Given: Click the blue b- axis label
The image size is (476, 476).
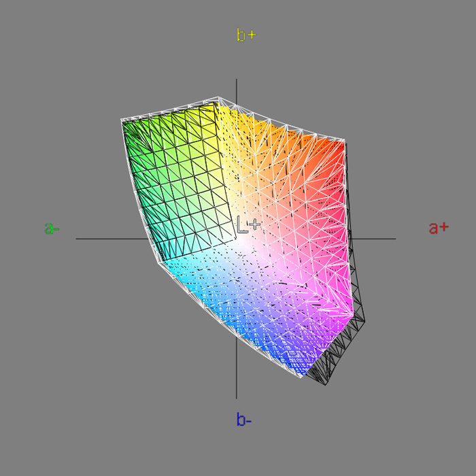Looking at the screenshot, I should [x=243, y=420].
